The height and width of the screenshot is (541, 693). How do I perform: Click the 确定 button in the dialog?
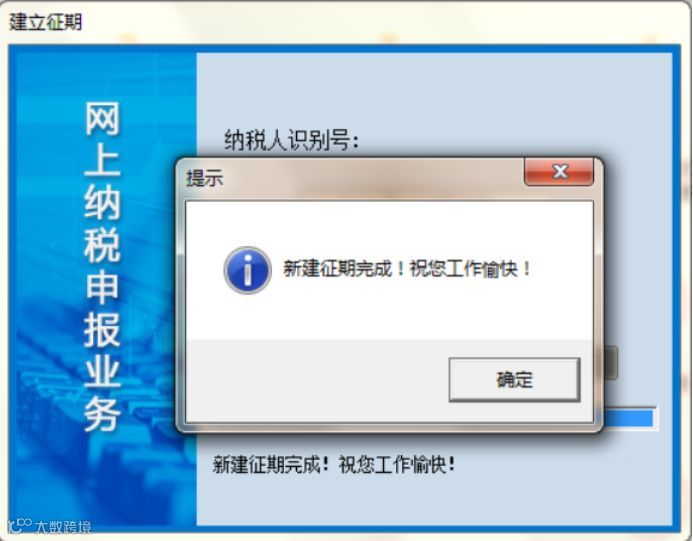(514, 380)
